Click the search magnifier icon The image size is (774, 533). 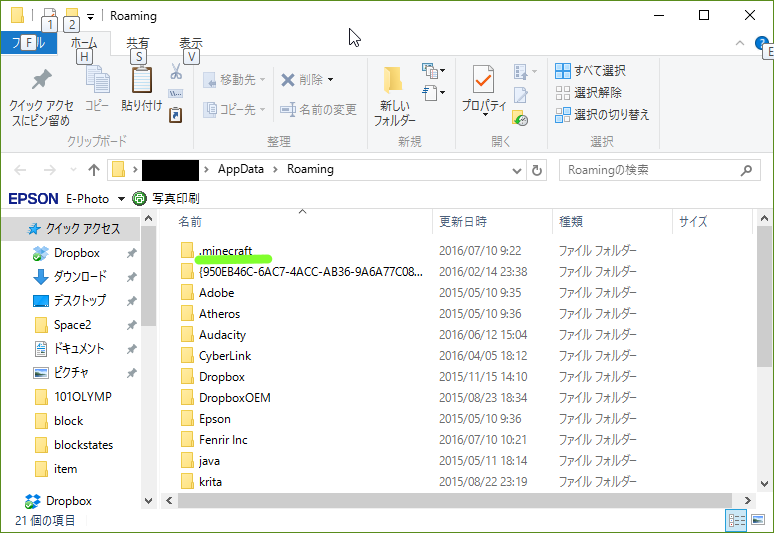pos(746,170)
